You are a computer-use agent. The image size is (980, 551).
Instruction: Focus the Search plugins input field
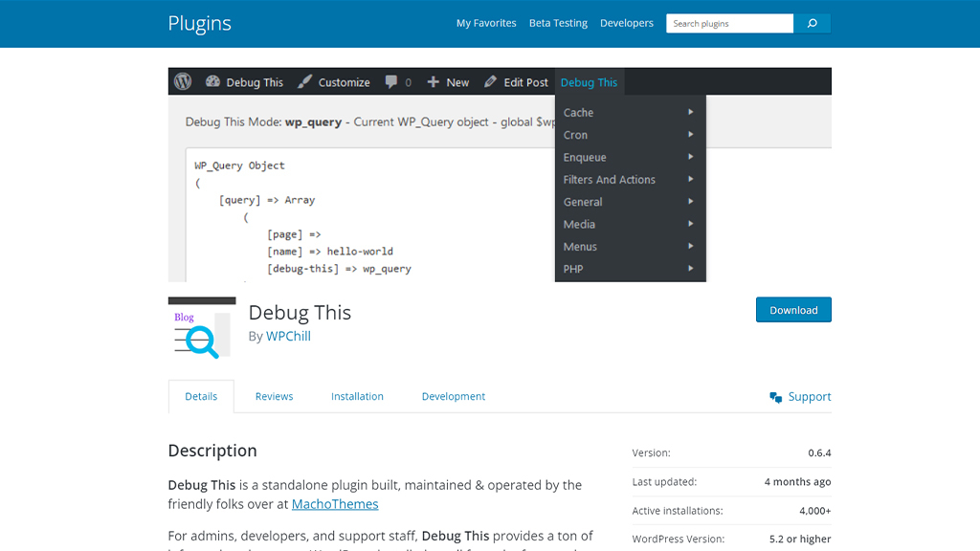point(729,24)
